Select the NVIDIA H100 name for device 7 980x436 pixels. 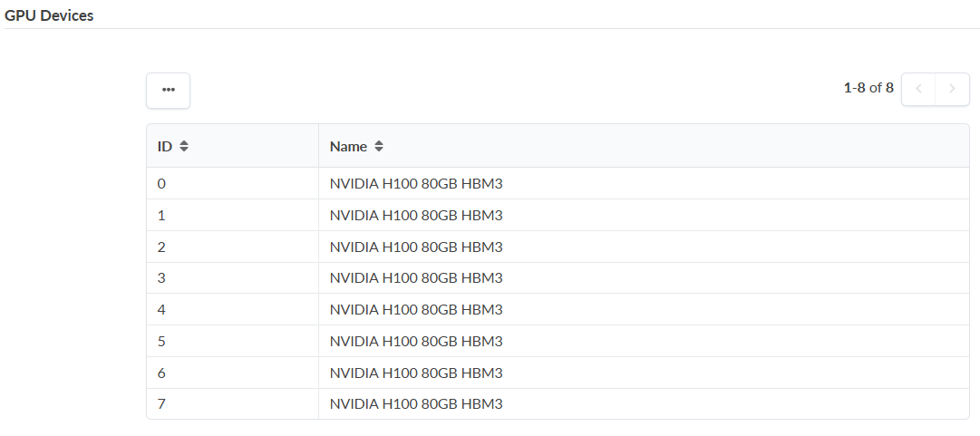[415, 404]
